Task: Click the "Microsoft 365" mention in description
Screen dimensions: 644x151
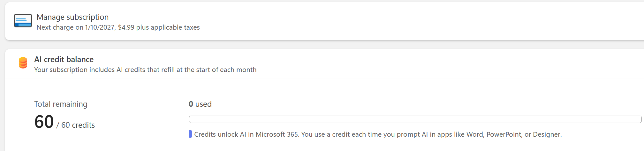Action: pos(277,134)
